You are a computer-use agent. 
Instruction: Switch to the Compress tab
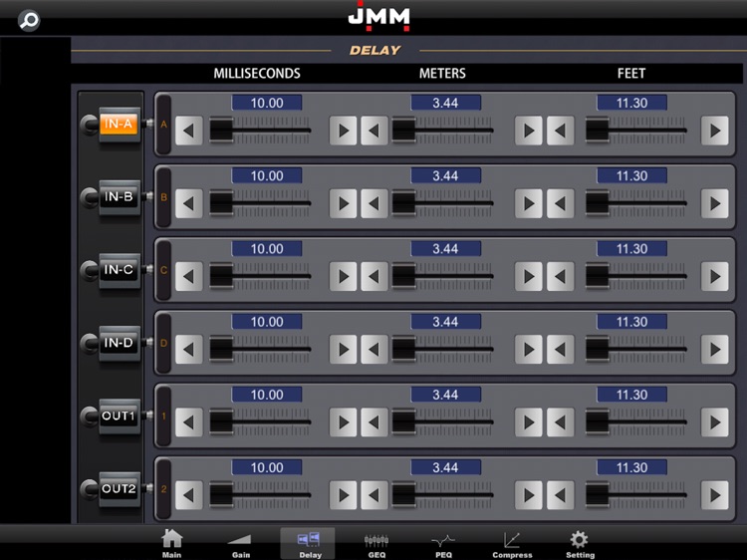tap(512, 544)
